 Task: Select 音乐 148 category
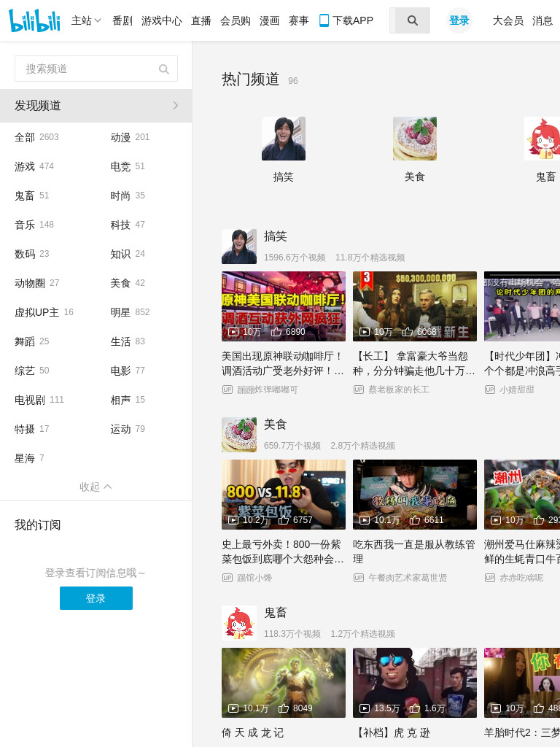(x=34, y=225)
